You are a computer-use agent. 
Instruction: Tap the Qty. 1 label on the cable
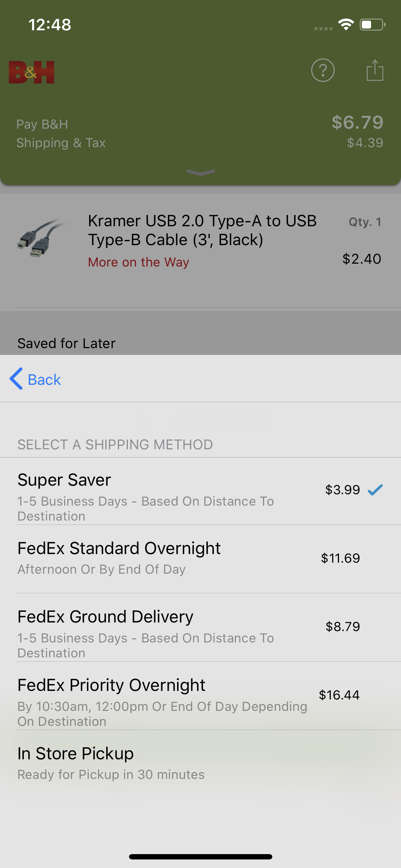click(x=365, y=222)
